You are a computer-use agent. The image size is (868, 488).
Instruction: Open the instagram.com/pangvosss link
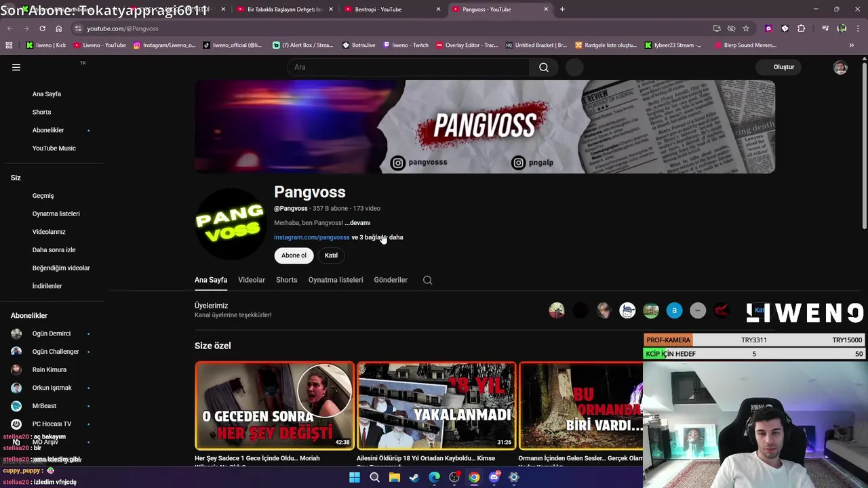312,237
